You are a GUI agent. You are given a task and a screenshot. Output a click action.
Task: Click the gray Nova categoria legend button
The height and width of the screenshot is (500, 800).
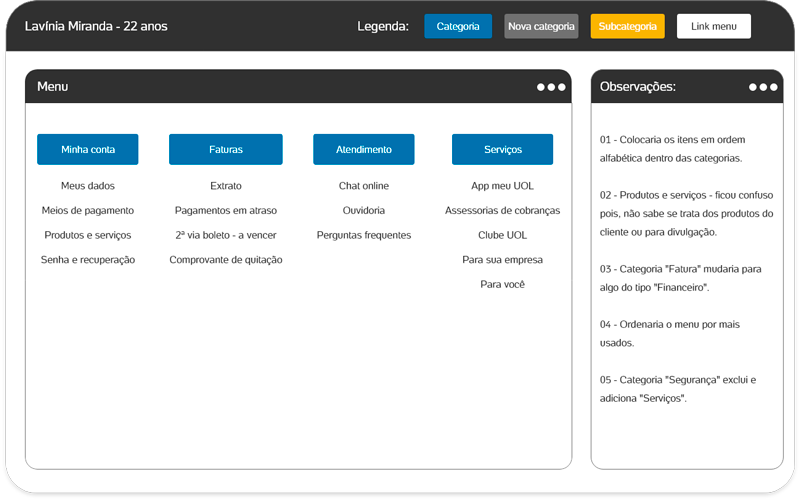[541, 26]
